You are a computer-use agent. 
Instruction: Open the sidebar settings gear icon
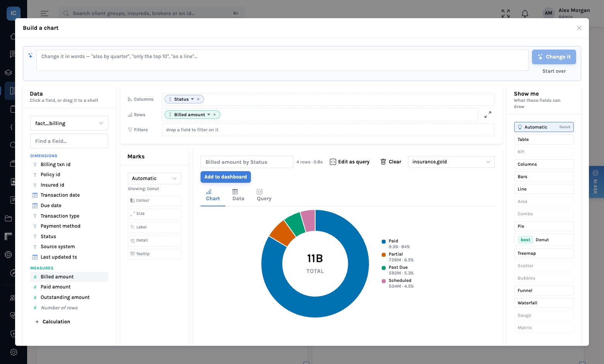[14, 352]
